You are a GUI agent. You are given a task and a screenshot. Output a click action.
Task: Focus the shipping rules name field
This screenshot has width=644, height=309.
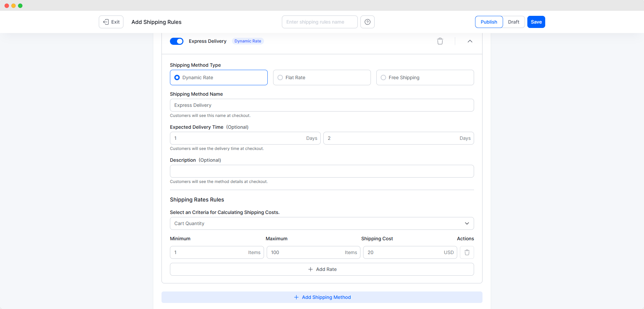coord(320,22)
